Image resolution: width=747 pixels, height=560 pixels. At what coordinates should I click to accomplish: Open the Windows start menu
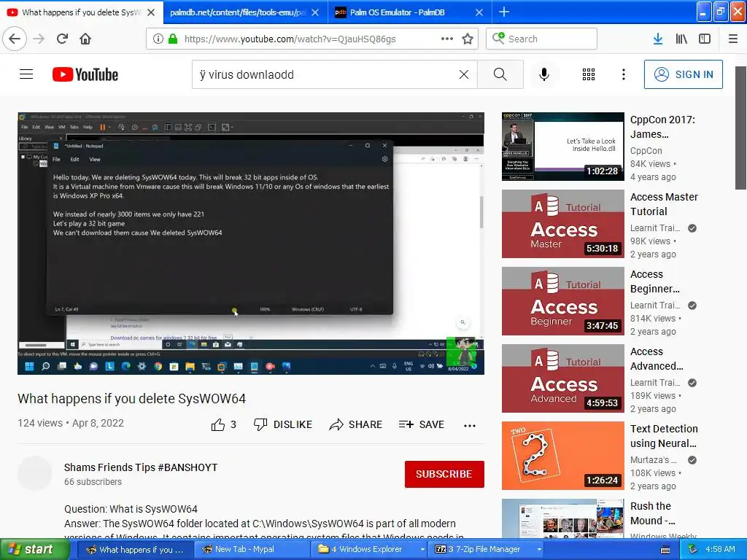click(34, 549)
